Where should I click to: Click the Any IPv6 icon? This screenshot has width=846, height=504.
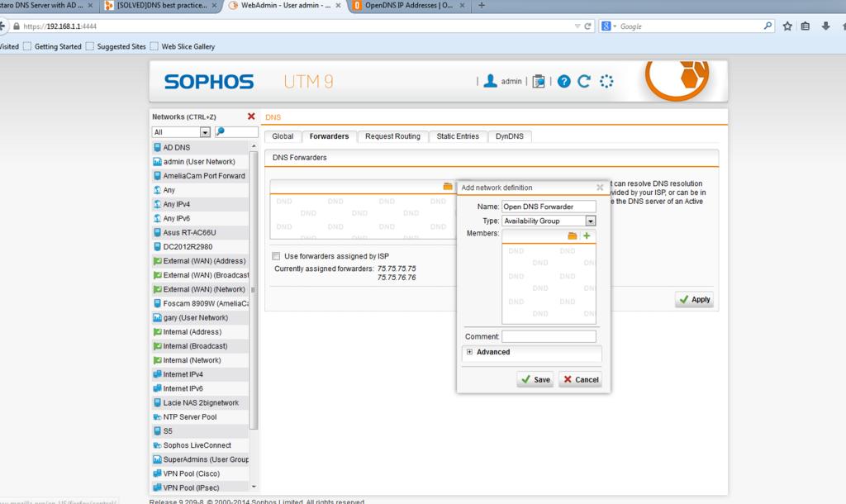157,218
